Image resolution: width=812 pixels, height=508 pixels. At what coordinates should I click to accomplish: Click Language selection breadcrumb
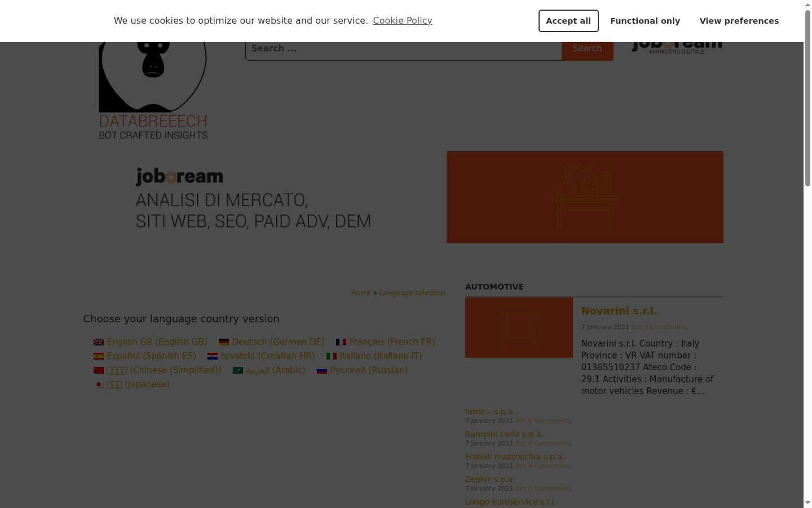tap(412, 293)
